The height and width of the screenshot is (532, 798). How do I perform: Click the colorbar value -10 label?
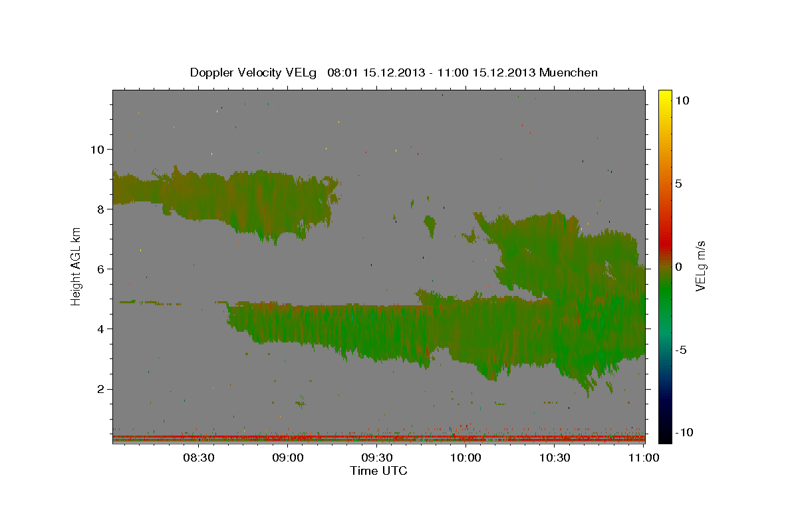pos(683,432)
